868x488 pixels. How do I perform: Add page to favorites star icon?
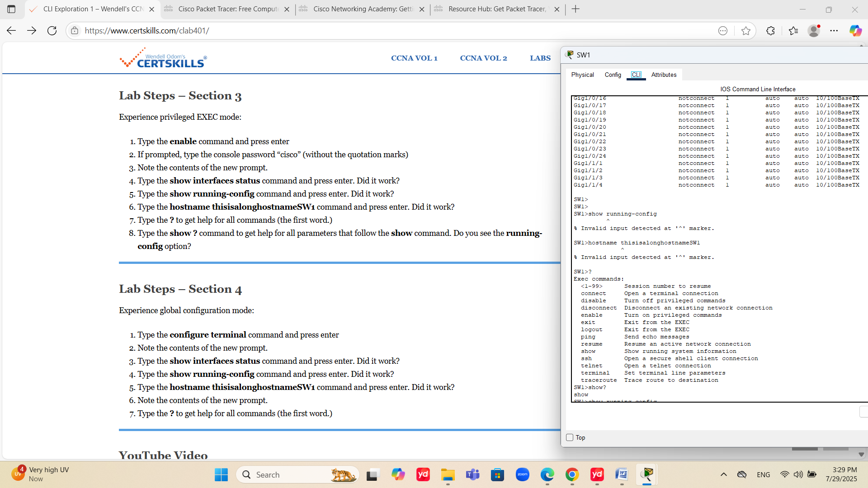746,31
